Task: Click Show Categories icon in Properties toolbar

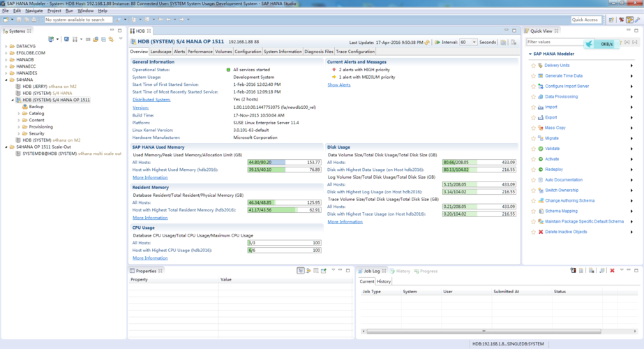Action: (x=301, y=271)
